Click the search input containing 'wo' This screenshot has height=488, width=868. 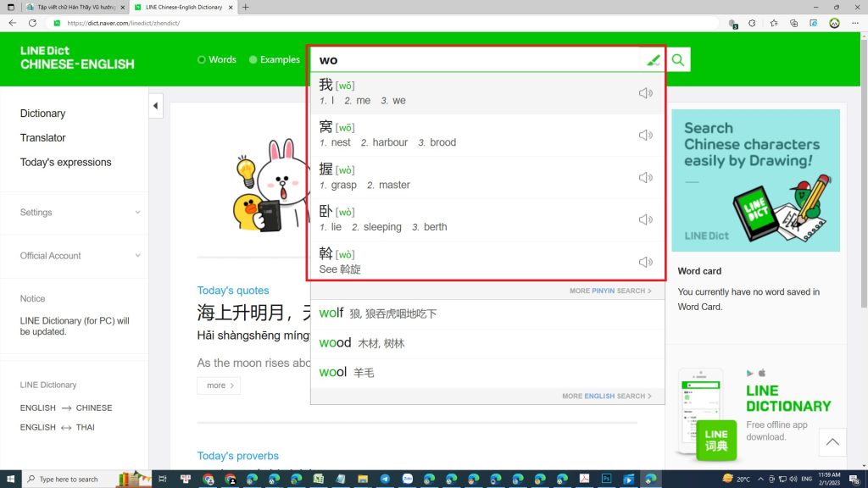point(476,60)
